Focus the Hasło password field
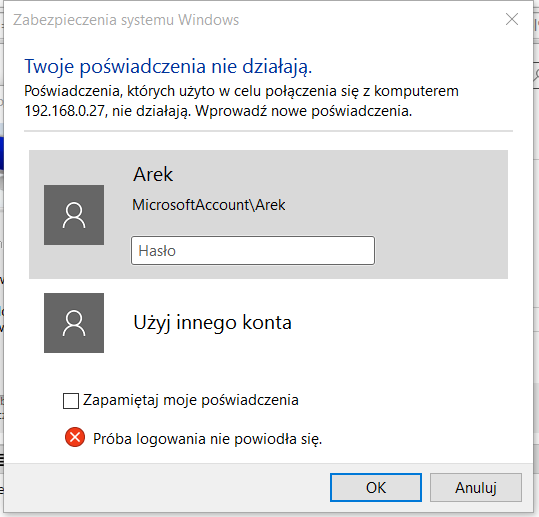This screenshot has height=517, width=539. [253, 250]
